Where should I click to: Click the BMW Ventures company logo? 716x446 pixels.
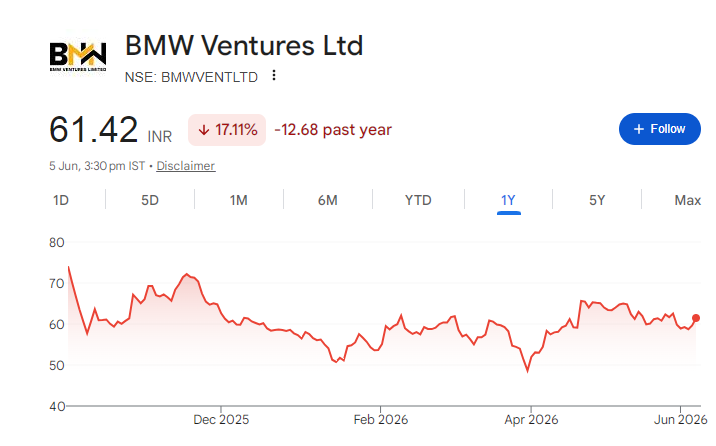point(78,55)
